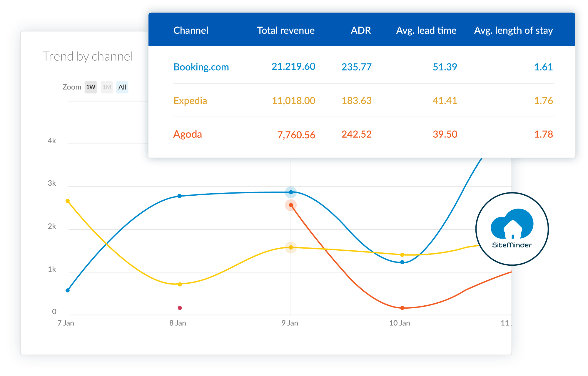Sort by ADR column header
Viewport: 588px width, 376px height.
click(361, 30)
